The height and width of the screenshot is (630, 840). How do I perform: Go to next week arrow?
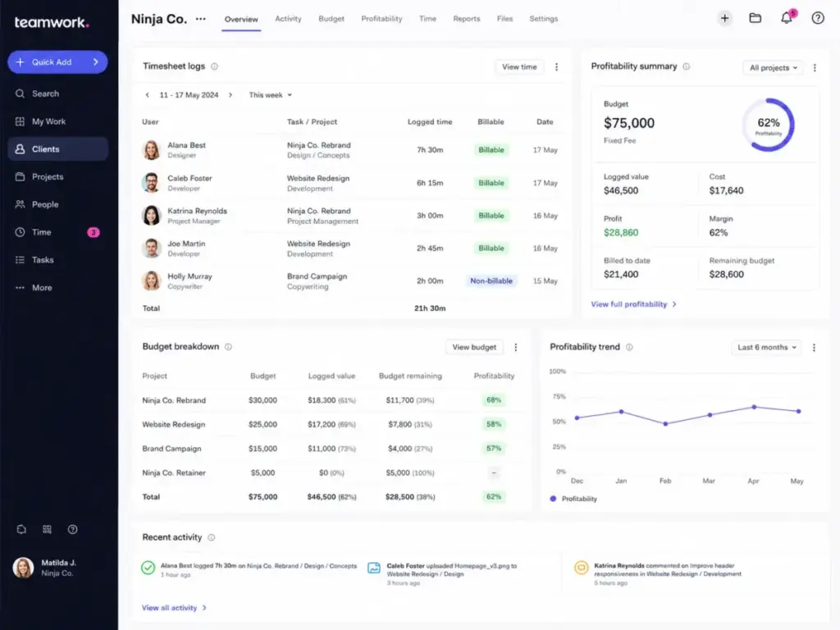[x=231, y=95]
